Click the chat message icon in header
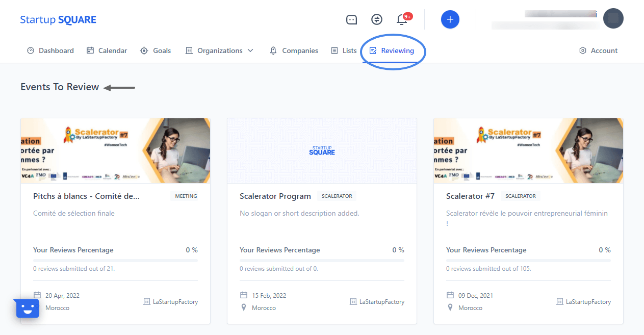 point(351,19)
